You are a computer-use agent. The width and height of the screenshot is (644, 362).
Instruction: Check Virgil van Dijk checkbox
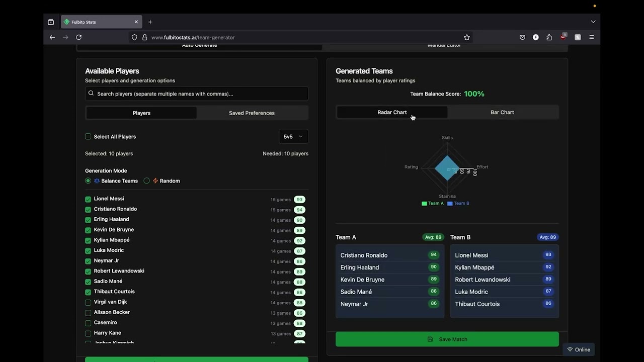88,302
